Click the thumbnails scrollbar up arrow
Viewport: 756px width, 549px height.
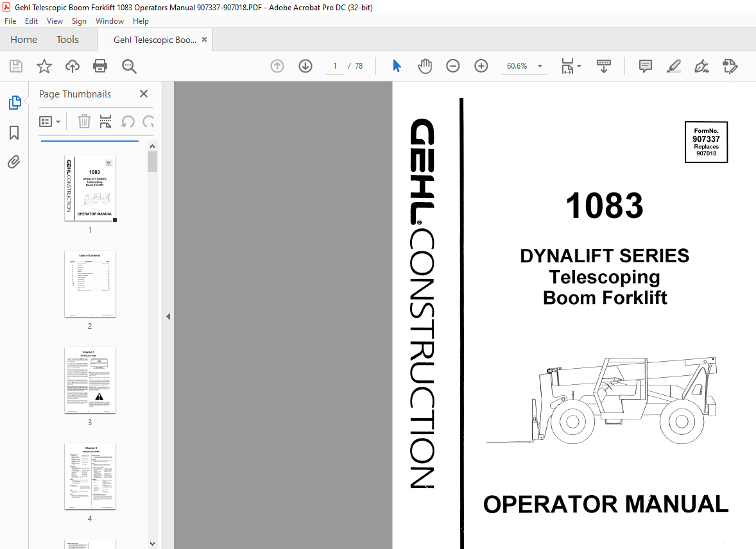(x=152, y=146)
